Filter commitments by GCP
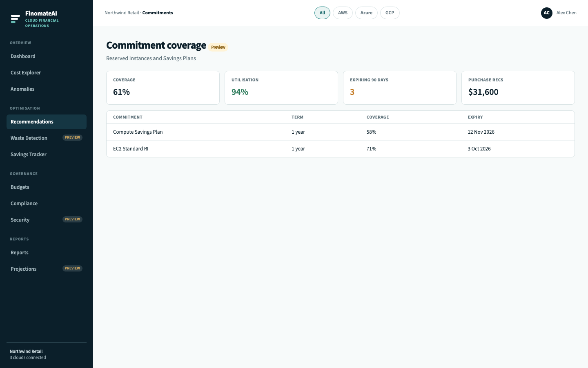 point(390,13)
